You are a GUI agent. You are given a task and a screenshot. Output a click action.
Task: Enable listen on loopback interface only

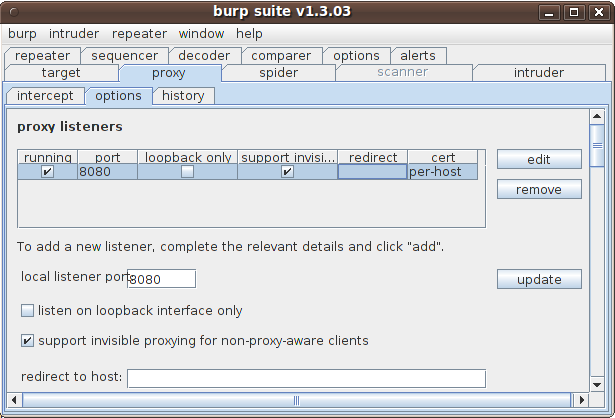point(28,311)
